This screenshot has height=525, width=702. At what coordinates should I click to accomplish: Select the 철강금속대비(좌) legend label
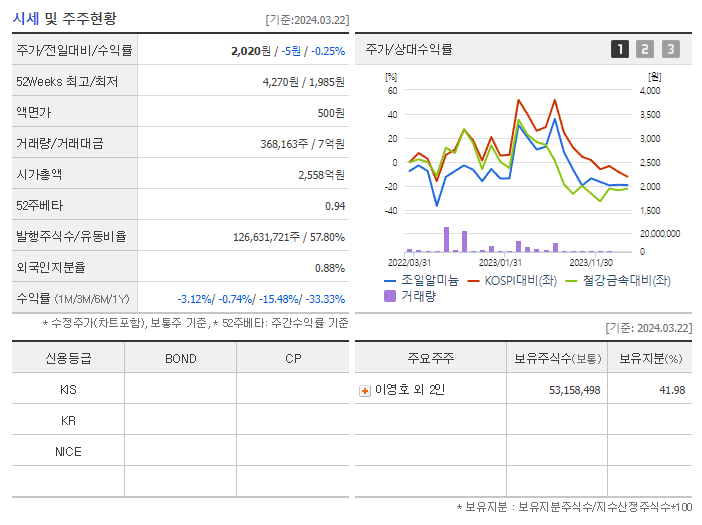point(626,281)
